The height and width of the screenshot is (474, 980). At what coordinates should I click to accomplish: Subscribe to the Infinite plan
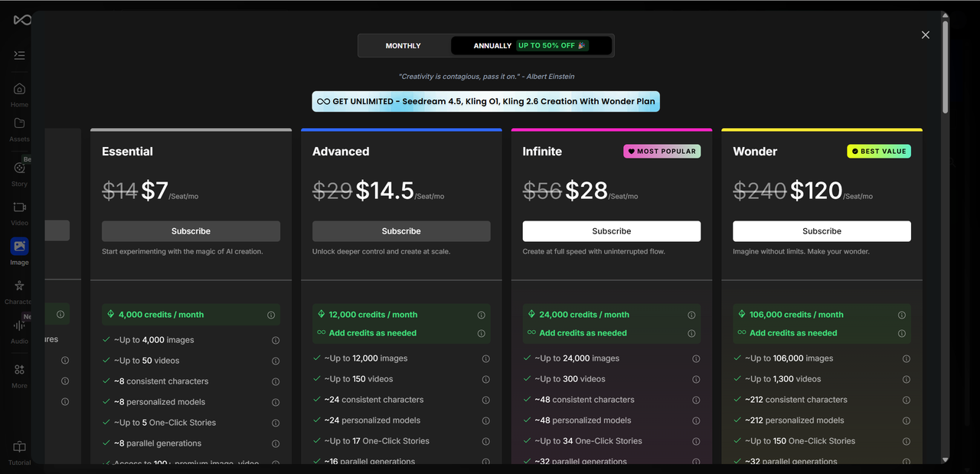point(611,231)
